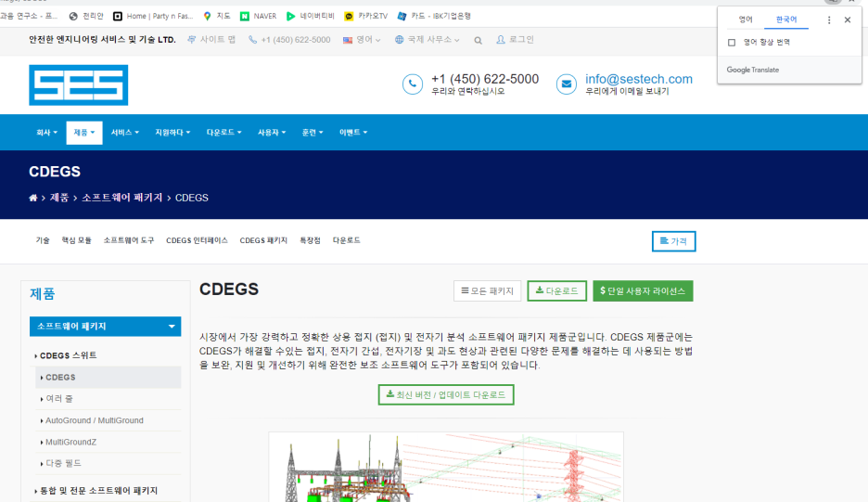The width and height of the screenshot is (868, 502).
Task: Expand 통합 및 전문 소프트웨어 패키지 item
Action: (98, 491)
